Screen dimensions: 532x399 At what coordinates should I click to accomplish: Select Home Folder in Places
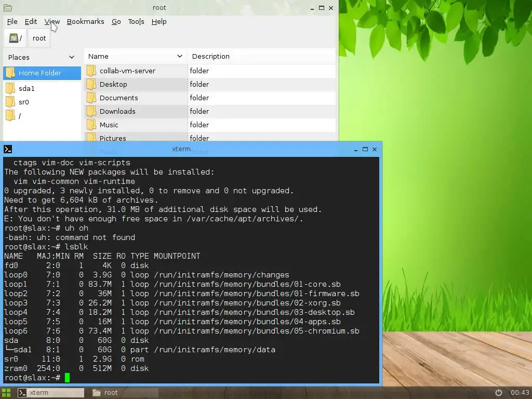point(42,73)
